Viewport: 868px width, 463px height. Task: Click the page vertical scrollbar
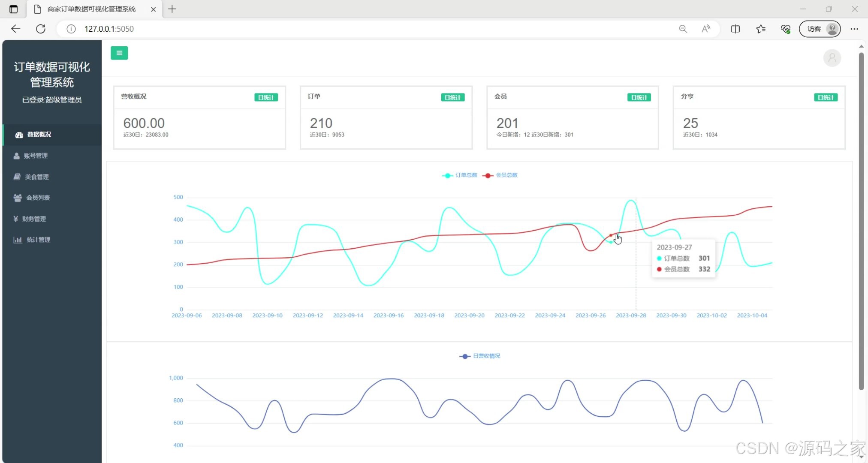[861, 221]
